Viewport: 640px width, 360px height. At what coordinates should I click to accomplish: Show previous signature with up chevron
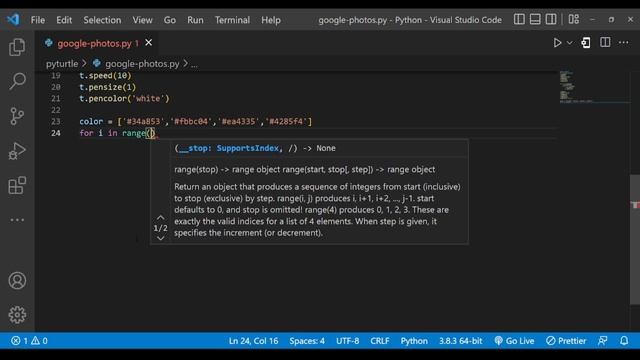161,218
